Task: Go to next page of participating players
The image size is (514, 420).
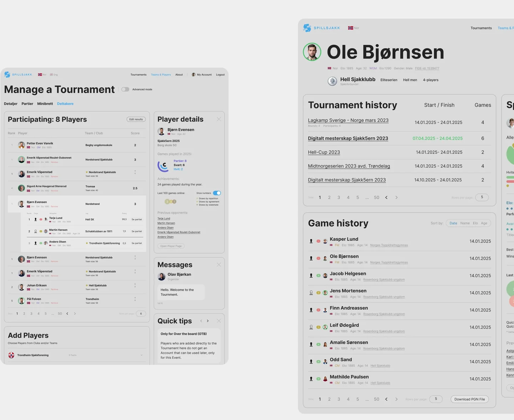Action: coord(75,314)
